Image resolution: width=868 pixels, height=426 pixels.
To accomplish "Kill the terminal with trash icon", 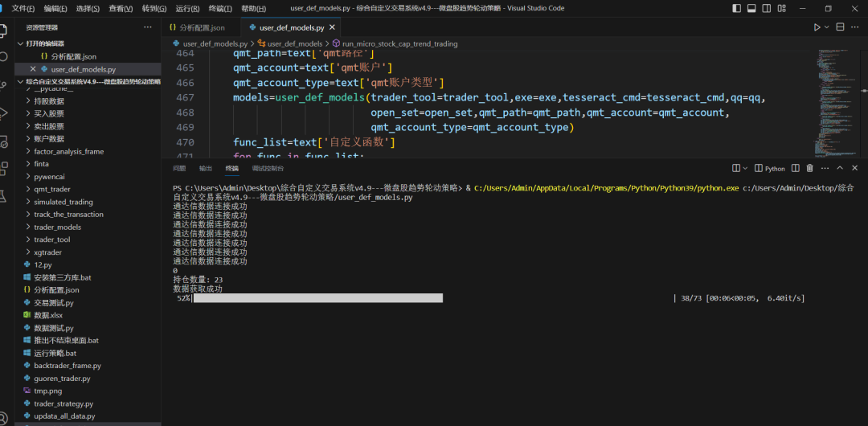I will coord(809,168).
